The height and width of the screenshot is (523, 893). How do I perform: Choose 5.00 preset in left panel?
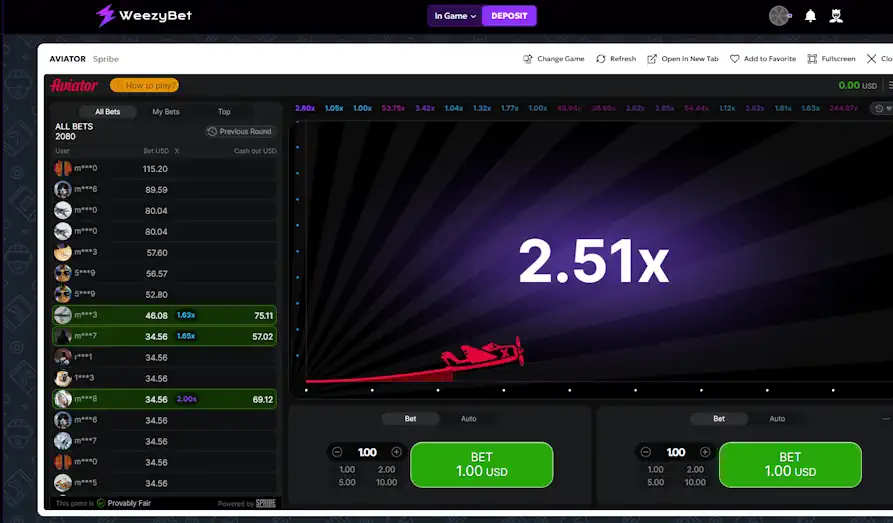[347, 482]
